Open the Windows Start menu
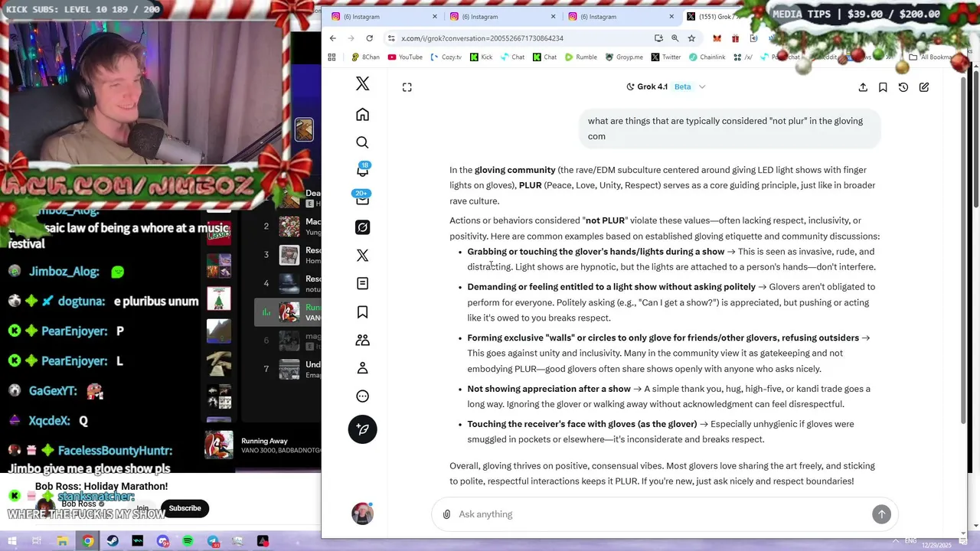 tap(12, 541)
